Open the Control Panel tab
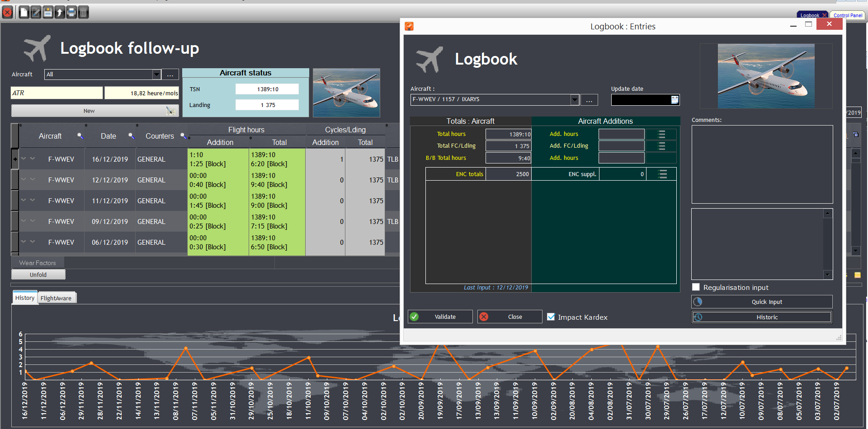Image resolution: width=868 pixels, height=429 pixels. (x=847, y=15)
